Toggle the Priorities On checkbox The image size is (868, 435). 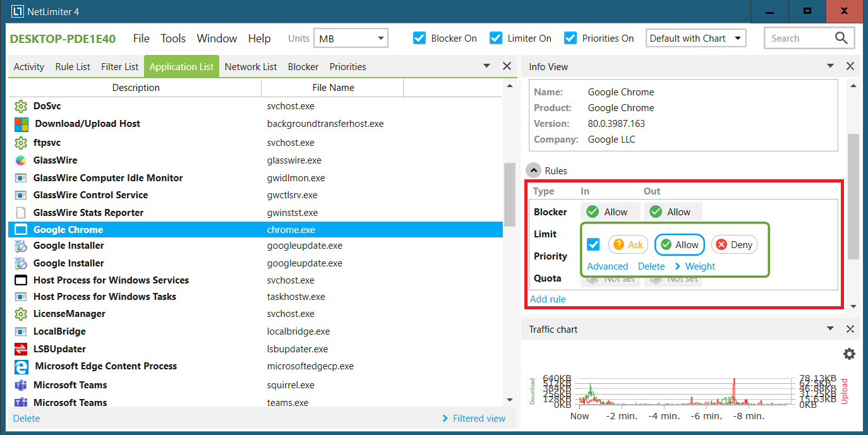click(x=570, y=38)
